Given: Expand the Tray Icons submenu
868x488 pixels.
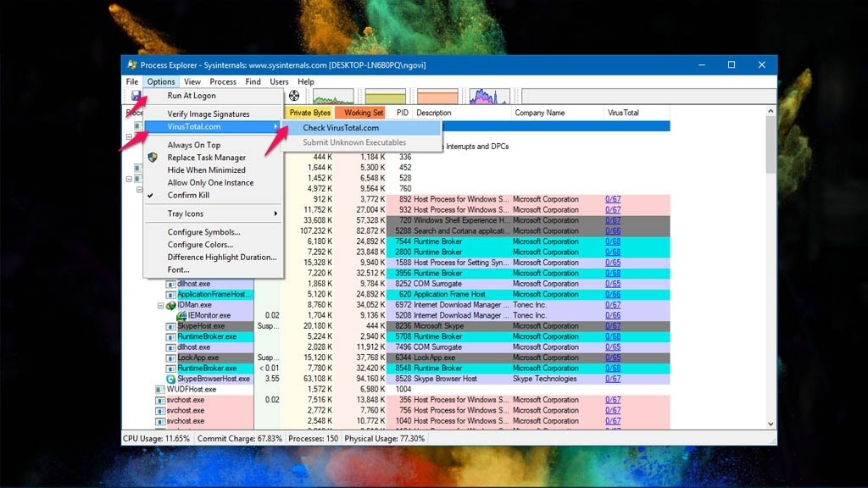Looking at the screenshot, I should (213, 213).
